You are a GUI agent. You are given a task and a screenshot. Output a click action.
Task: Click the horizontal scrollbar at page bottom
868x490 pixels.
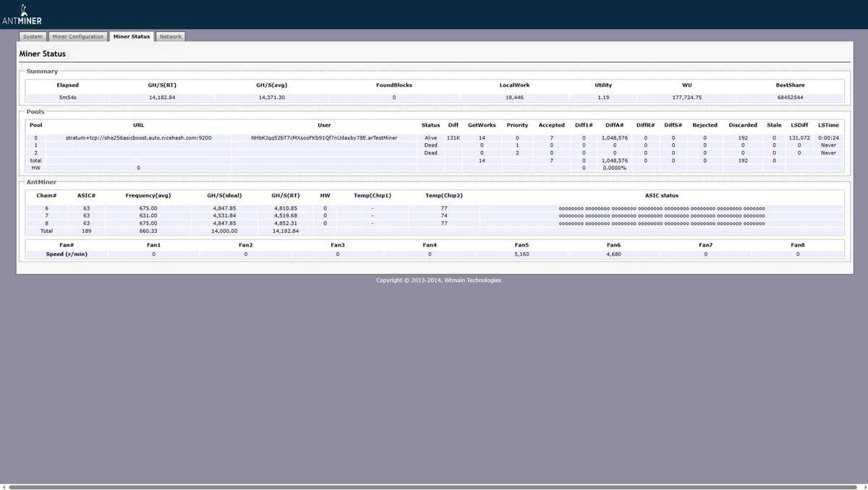click(433, 487)
